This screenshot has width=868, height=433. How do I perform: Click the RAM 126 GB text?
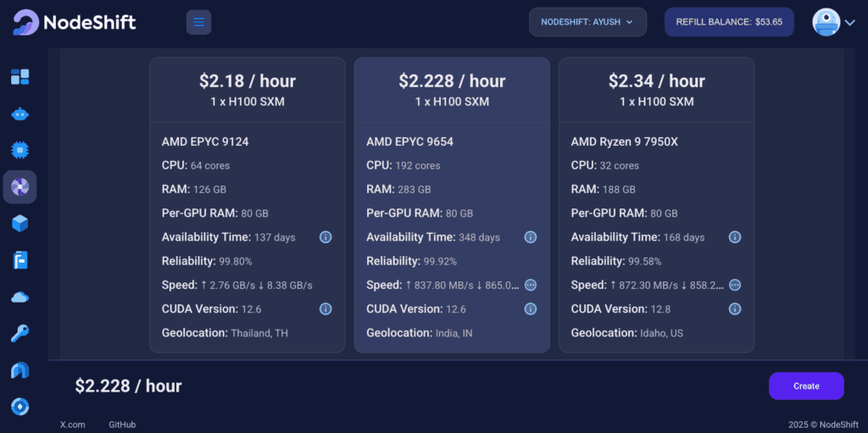(x=194, y=189)
